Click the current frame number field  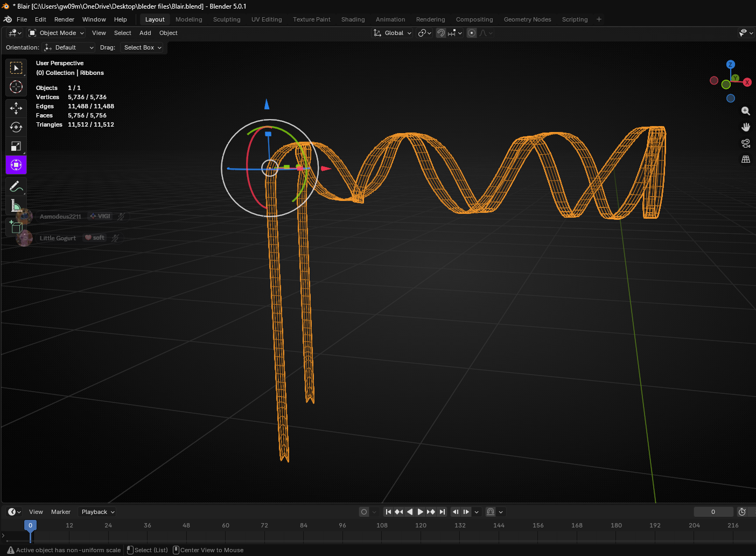click(x=713, y=512)
